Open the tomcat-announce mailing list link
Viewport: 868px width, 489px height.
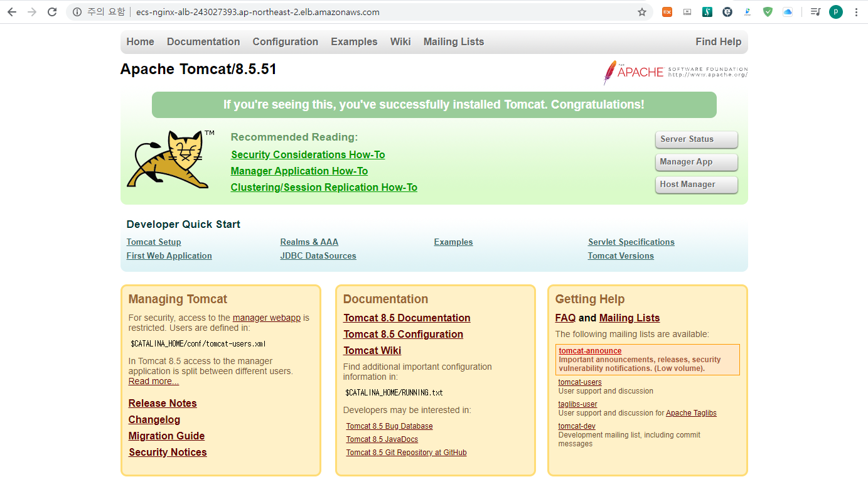tap(590, 351)
